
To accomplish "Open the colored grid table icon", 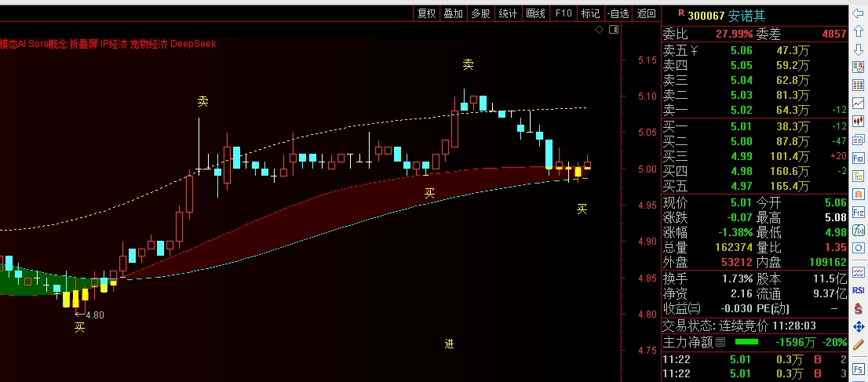I will click(859, 85).
